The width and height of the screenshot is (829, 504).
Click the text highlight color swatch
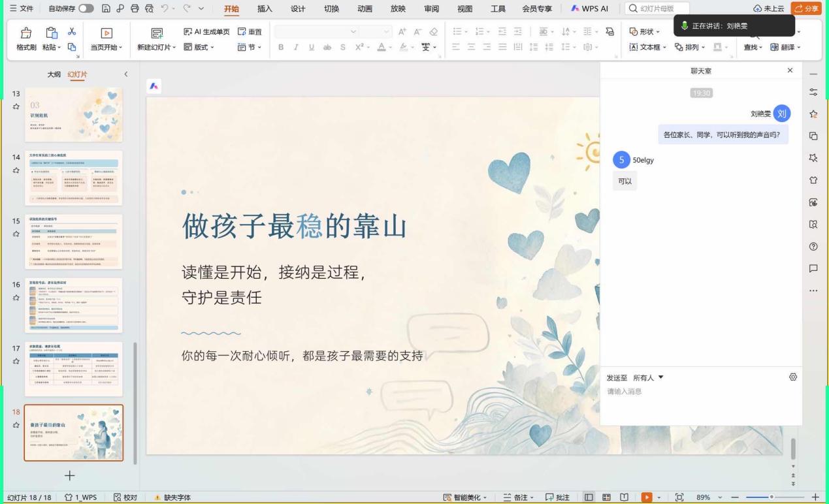click(404, 47)
